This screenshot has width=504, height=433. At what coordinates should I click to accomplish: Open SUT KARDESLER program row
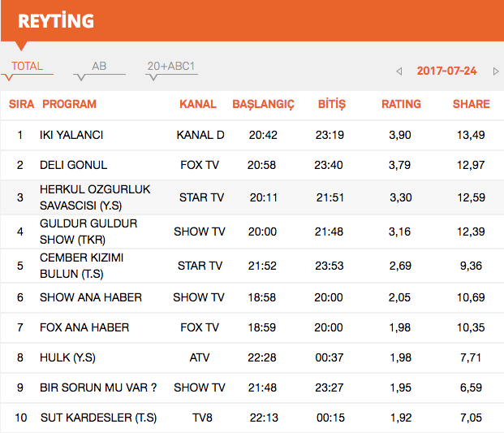(x=98, y=418)
